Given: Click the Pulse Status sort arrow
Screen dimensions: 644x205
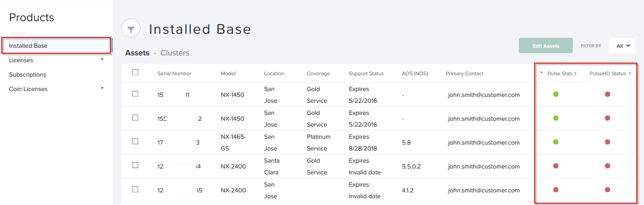Looking at the screenshot, I should point(541,73).
